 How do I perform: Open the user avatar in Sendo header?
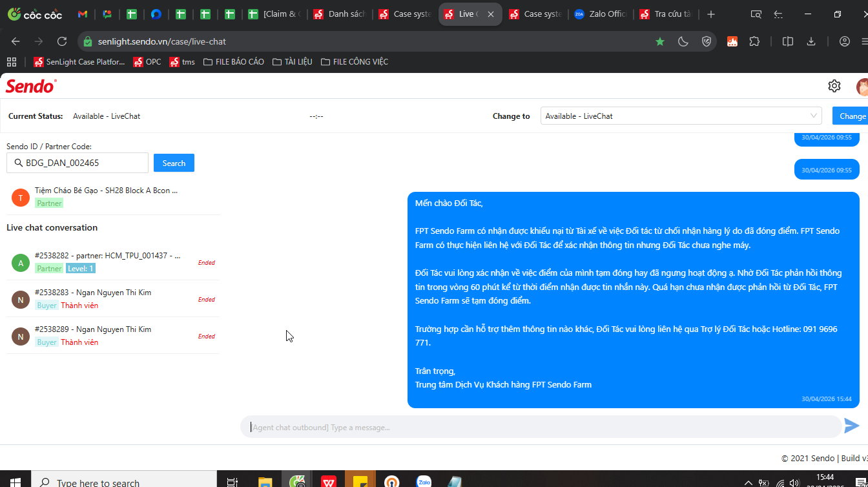coord(862,86)
